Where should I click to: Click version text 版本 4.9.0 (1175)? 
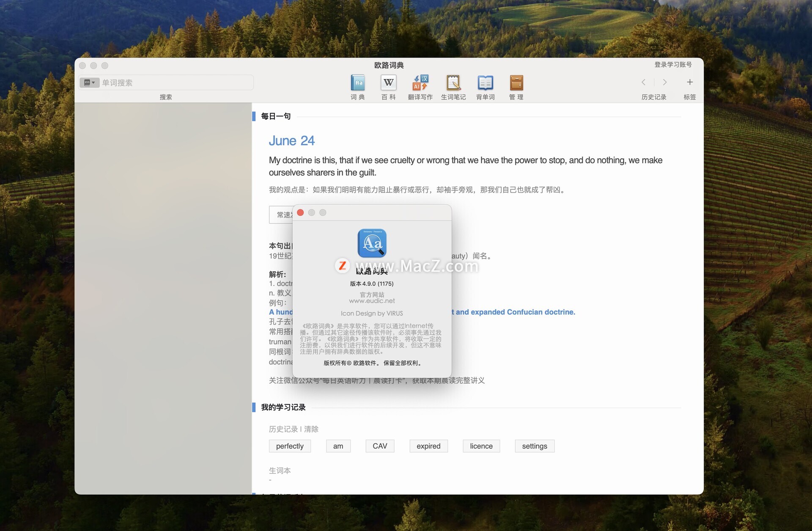372,283
